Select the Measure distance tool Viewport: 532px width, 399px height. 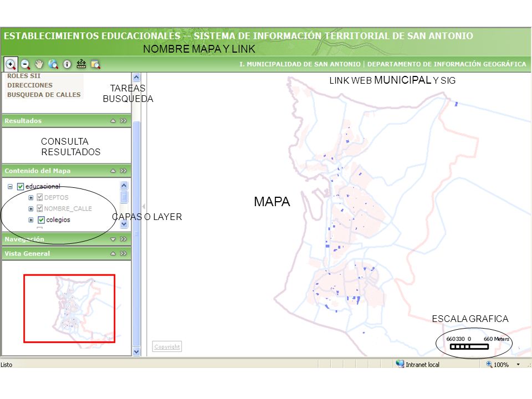point(81,64)
